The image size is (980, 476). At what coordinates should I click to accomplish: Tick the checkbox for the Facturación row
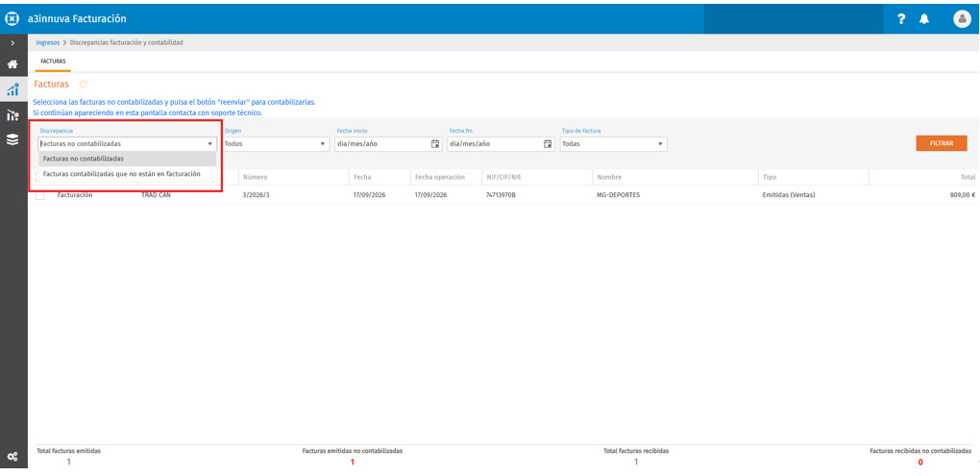click(40, 195)
